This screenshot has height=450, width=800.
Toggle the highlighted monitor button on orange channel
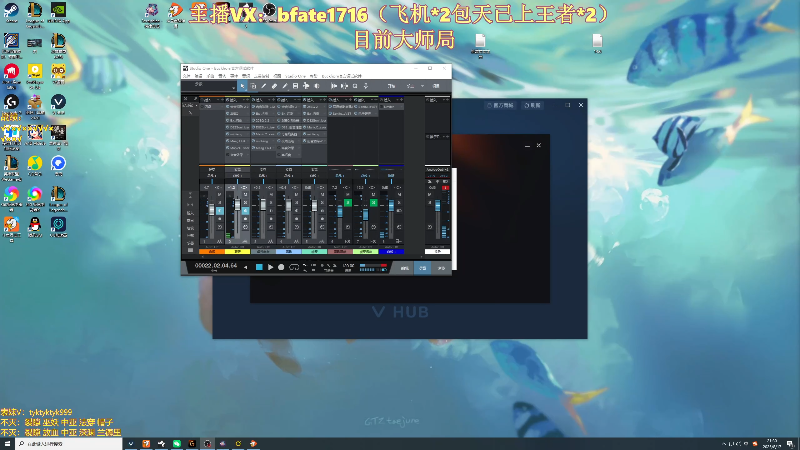[220, 211]
